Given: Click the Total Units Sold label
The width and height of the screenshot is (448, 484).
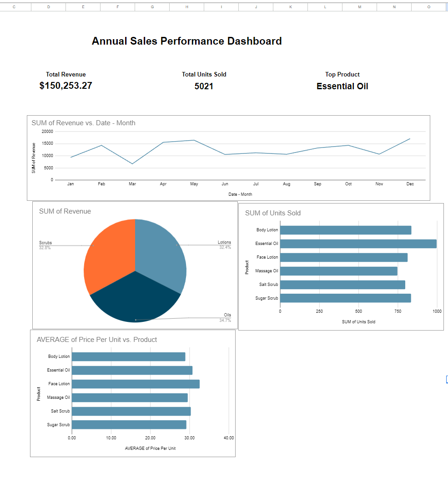Looking at the screenshot, I should 204,74.
